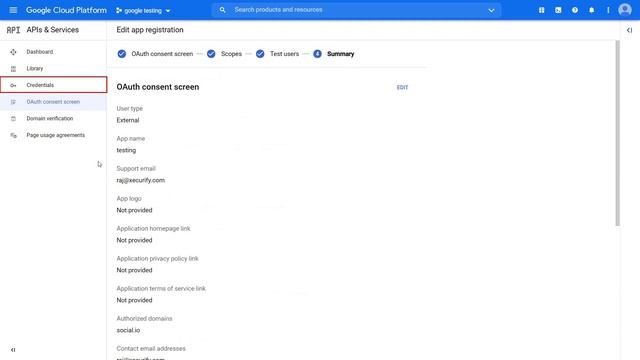Image resolution: width=640 pixels, height=360 pixels.
Task: Expand the search bar dropdown arrow
Action: [x=491, y=10]
